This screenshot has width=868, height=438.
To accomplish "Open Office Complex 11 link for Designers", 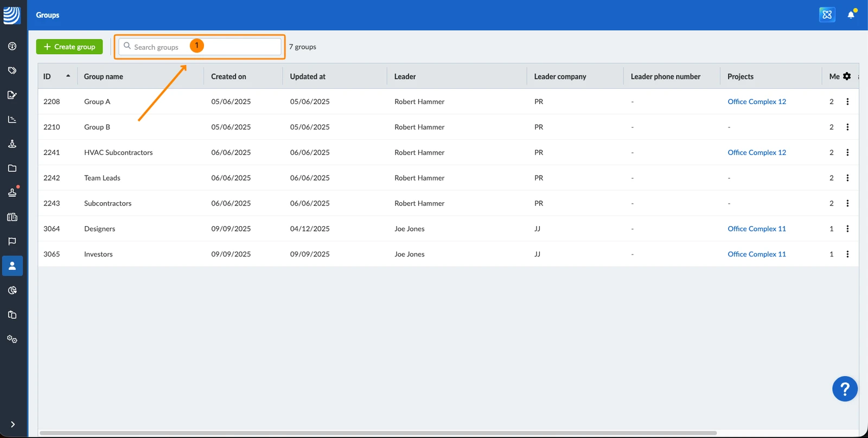I will click(757, 229).
